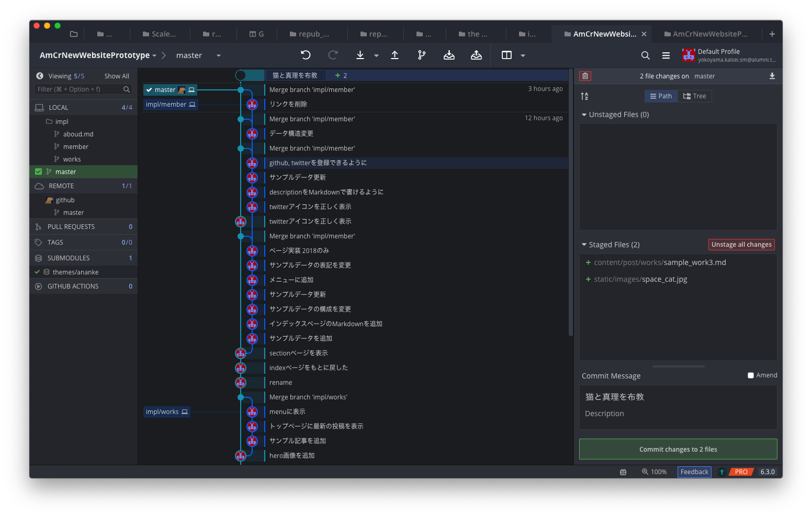Switch file view to Tree

(x=695, y=96)
